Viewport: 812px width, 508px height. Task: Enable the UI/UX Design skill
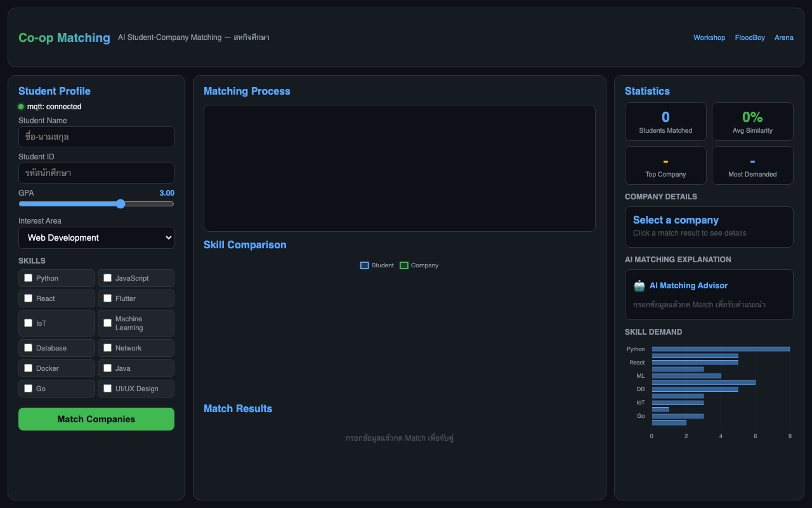108,389
